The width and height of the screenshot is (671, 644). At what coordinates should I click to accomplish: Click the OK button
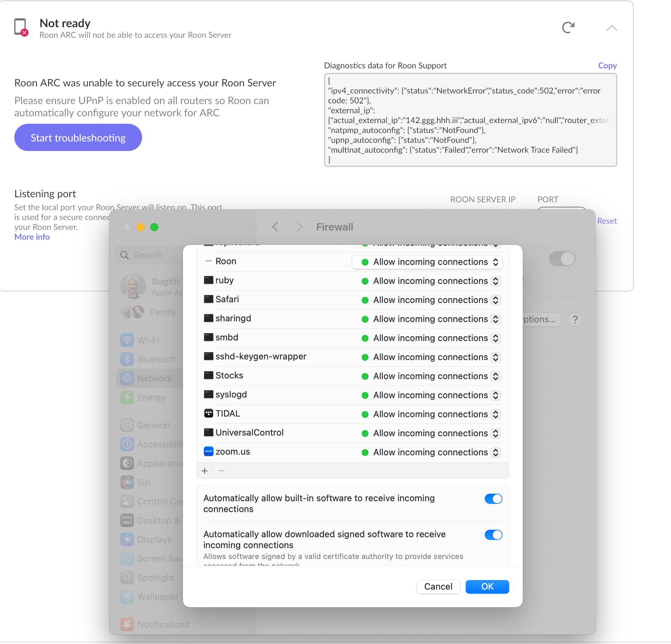tap(487, 586)
